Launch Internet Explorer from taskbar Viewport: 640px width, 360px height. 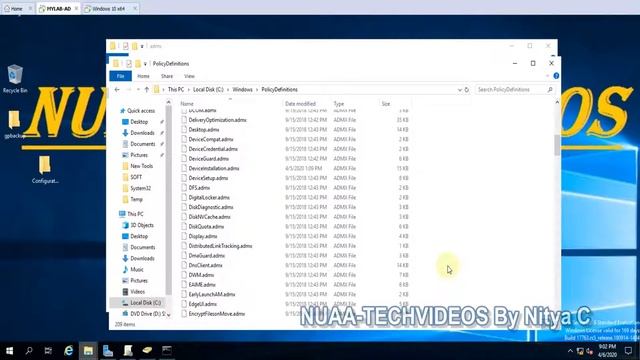68,351
